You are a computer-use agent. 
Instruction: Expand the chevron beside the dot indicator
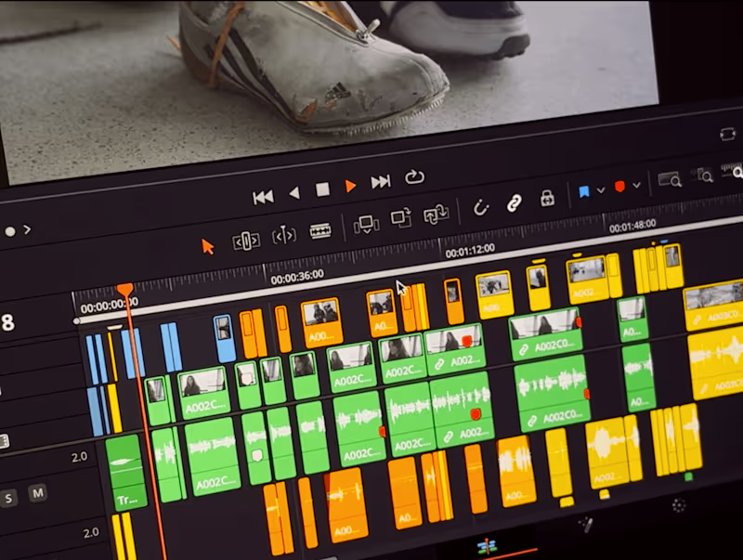click(28, 229)
